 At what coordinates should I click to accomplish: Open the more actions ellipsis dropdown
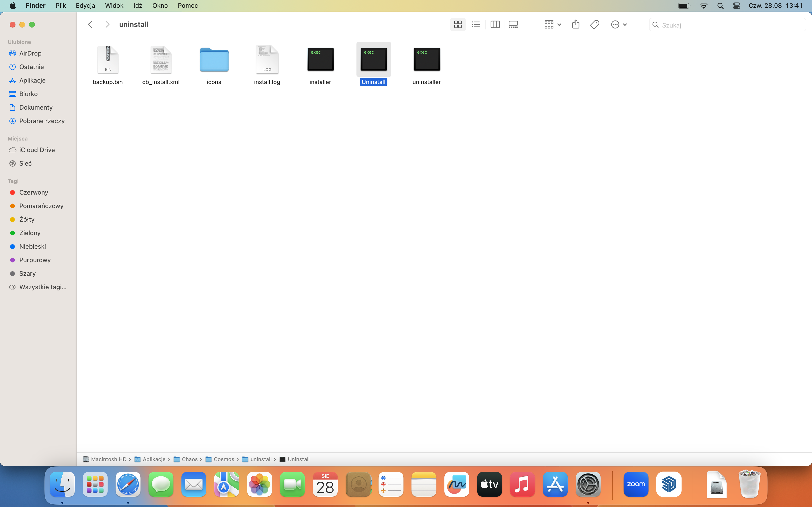[x=619, y=24]
